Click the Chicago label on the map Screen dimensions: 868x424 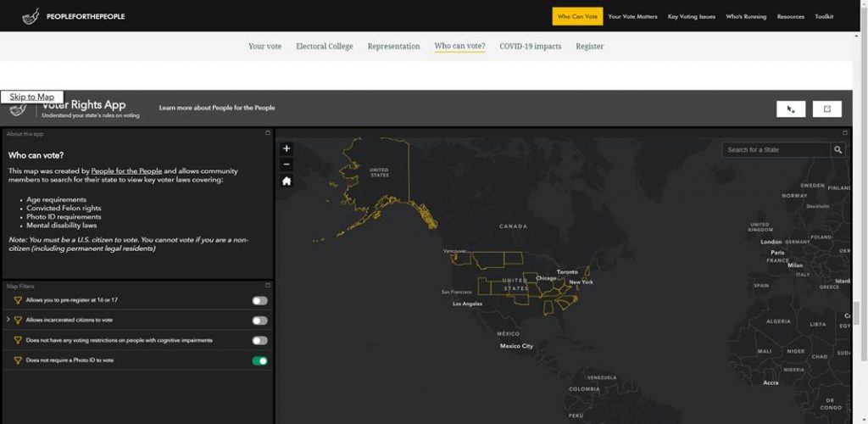click(546, 278)
